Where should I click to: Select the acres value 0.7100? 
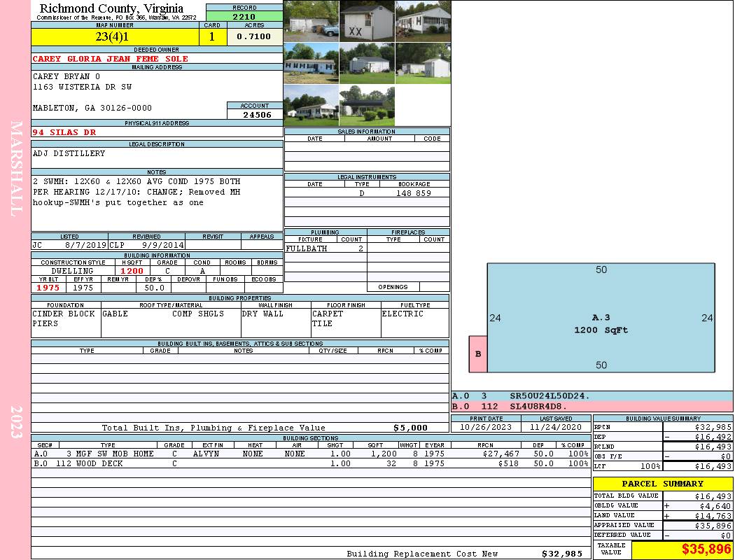[x=254, y=37]
